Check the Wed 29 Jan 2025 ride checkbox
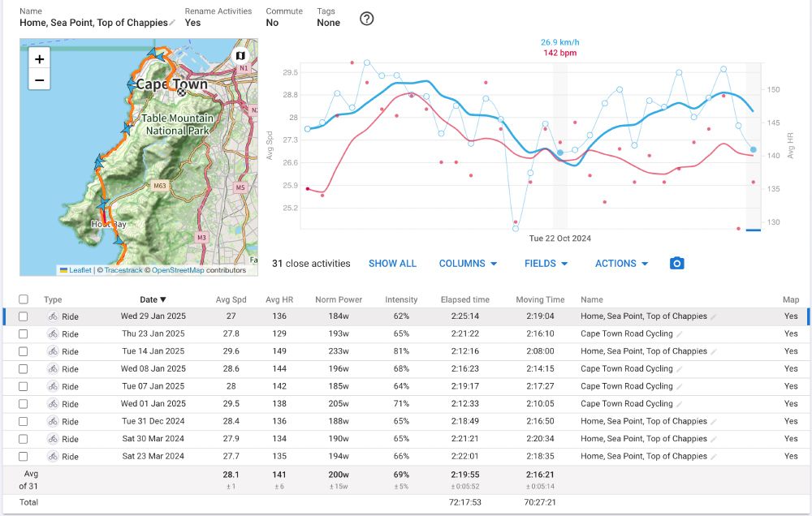The width and height of the screenshot is (812, 516). point(24,316)
